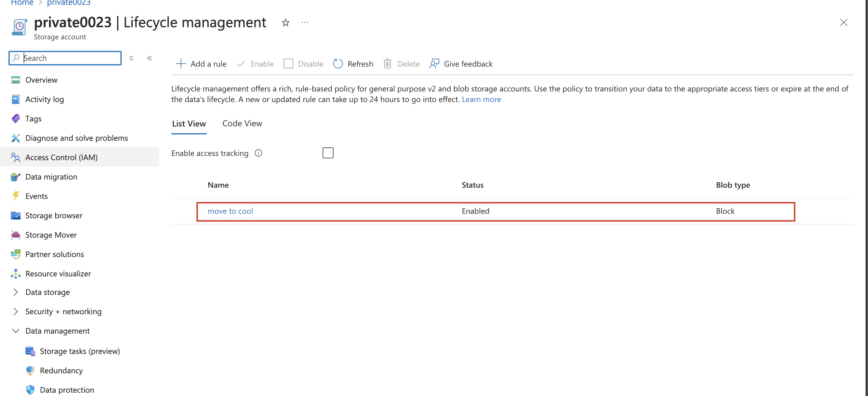Open the 'move to cool' rule link
Screen dimensions: 868x396
coord(230,211)
